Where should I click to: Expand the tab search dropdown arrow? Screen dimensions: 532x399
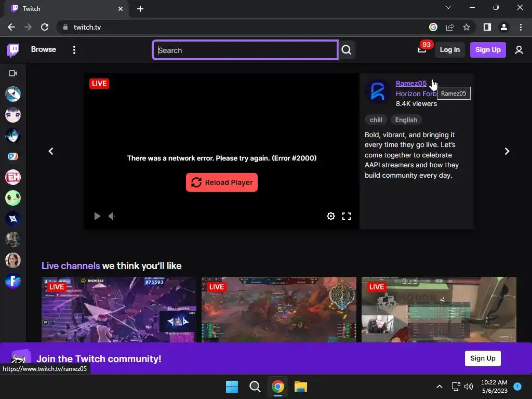tap(448, 7)
